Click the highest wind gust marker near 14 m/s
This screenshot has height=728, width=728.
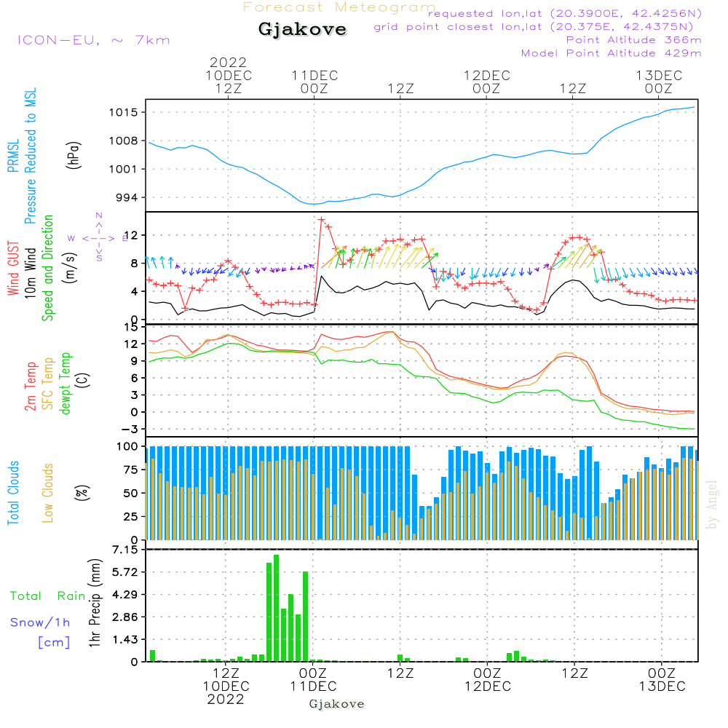pyautogui.click(x=321, y=220)
